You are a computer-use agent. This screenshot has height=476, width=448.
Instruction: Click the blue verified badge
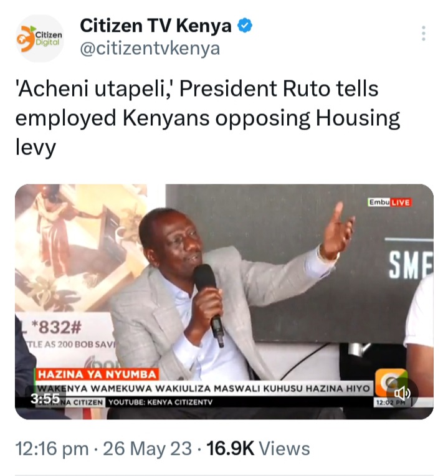point(245,26)
